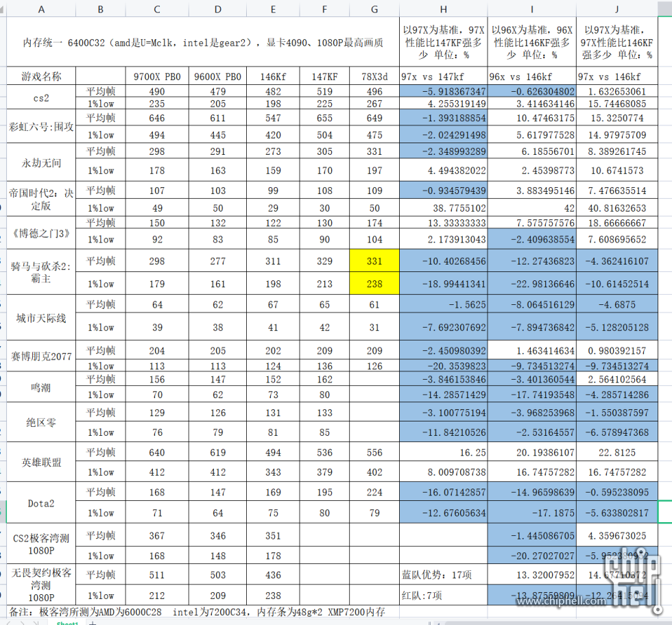Image resolution: width=672 pixels, height=625 pixels.
Task: Select column H header
Action: click(x=443, y=9)
